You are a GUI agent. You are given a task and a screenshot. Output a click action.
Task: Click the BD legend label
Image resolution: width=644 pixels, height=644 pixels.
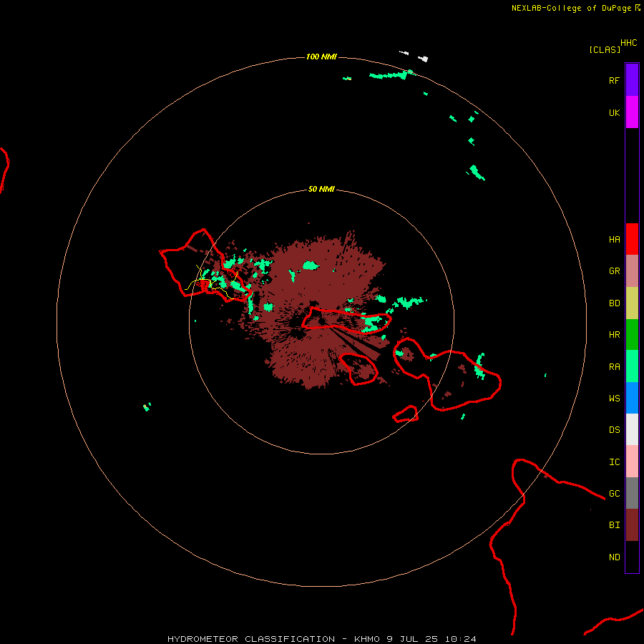click(x=615, y=303)
